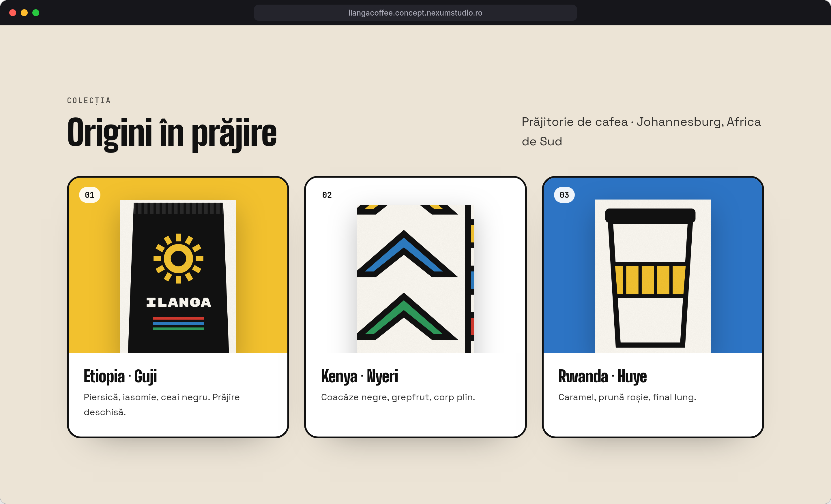Click the address bar ilangacoffee.concept.nexumstudio.ro
Viewport: 831px width, 504px height.
[415, 13]
